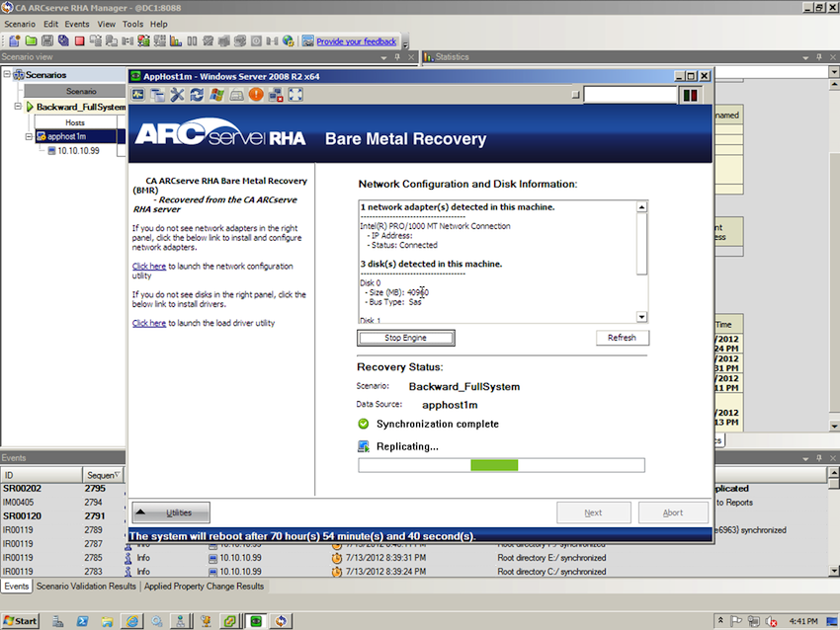
Task: Click the globe with gear toolbar icon
Action: point(289,40)
